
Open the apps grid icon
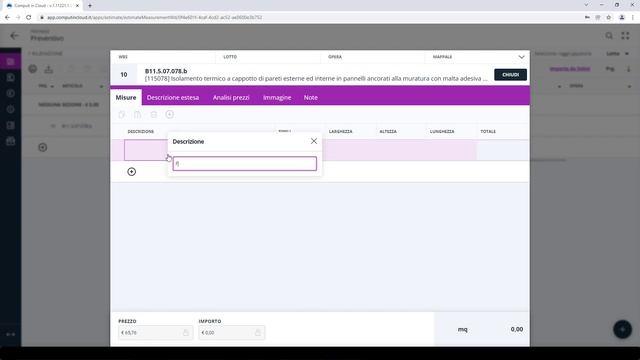click(x=625, y=36)
